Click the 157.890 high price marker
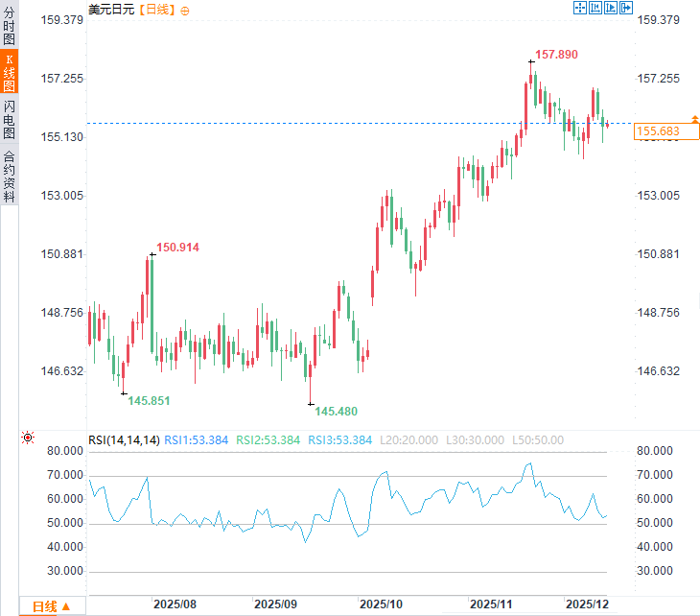The width and height of the screenshot is (700, 616). pos(556,55)
